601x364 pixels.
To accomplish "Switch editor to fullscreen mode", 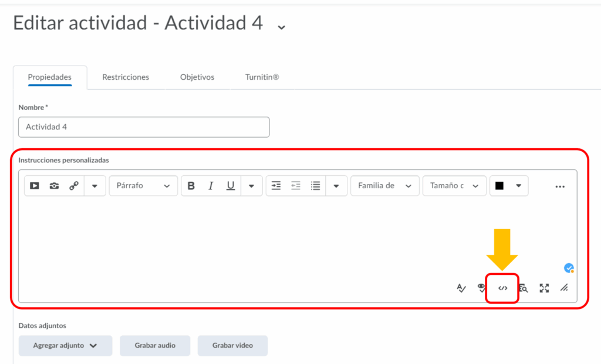I will click(544, 288).
